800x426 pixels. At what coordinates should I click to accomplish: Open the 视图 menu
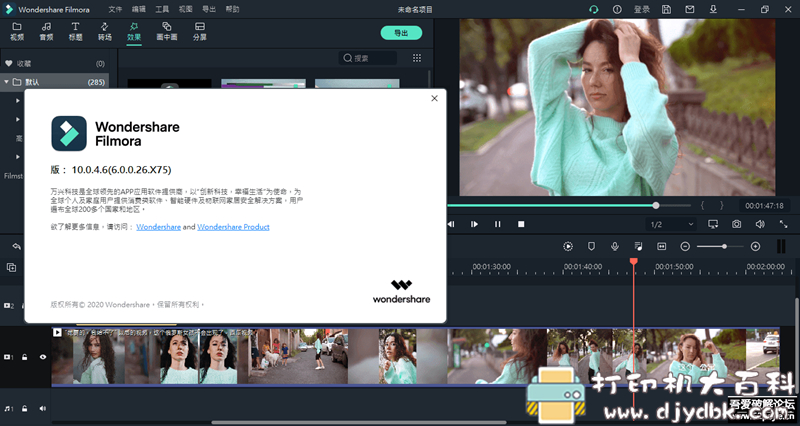click(186, 9)
